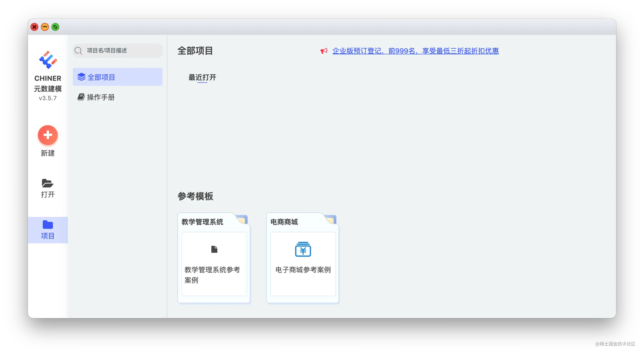Click the CHINER logo icon
The width and height of the screenshot is (644, 355).
click(48, 60)
